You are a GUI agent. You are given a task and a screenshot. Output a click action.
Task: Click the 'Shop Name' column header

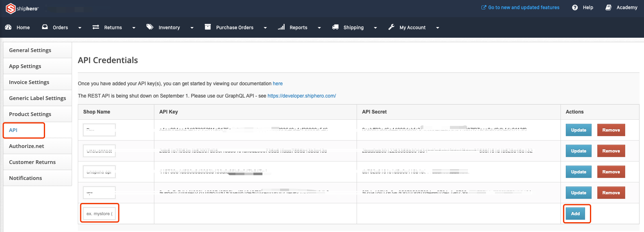point(97,112)
